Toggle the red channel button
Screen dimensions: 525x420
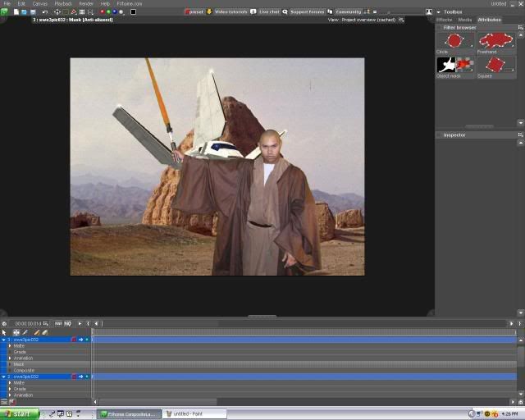102,11
